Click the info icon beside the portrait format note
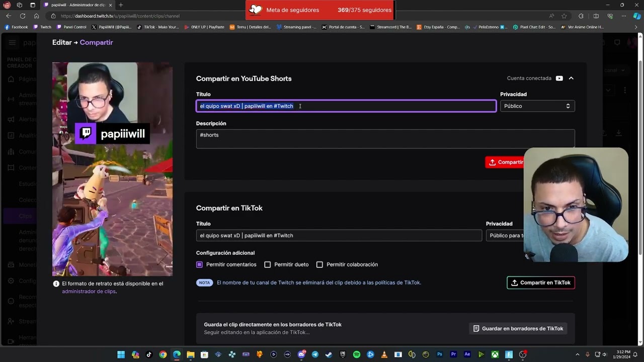644x362 pixels. [56, 284]
